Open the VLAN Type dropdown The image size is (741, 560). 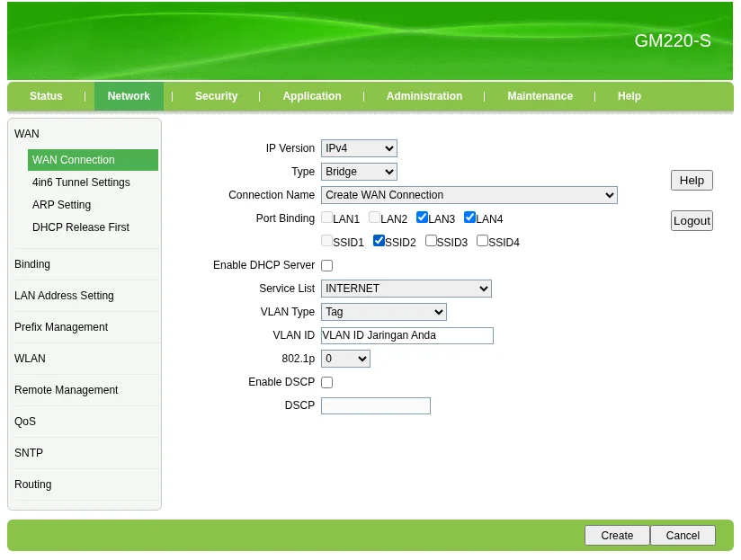384,312
